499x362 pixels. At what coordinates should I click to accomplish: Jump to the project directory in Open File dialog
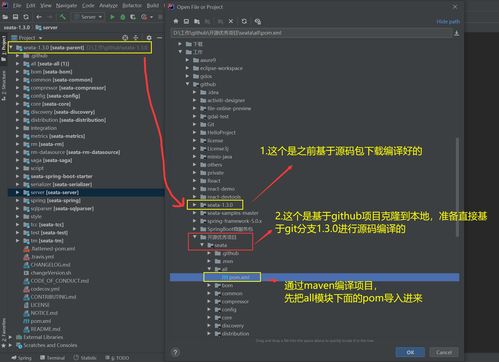(x=197, y=21)
